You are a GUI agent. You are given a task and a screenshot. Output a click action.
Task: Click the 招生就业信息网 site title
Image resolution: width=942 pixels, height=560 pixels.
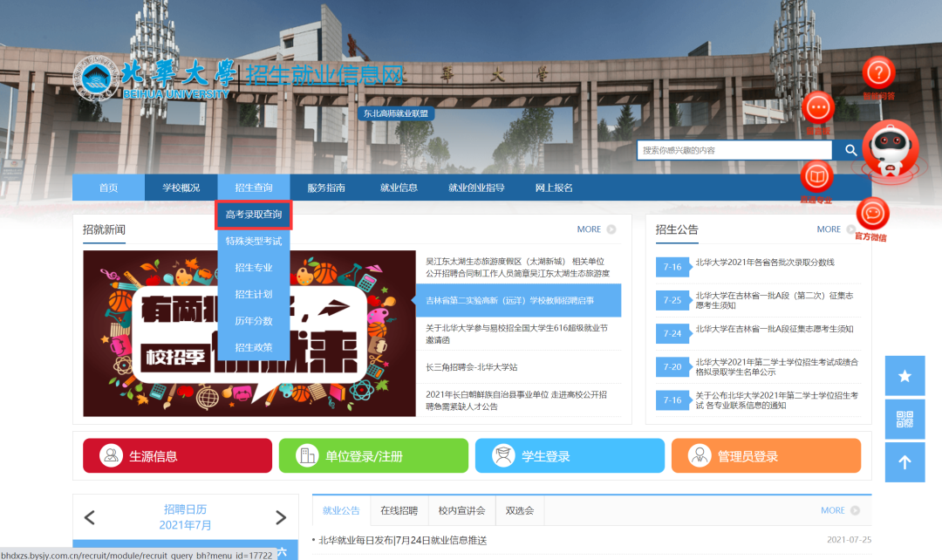(x=325, y=76)
